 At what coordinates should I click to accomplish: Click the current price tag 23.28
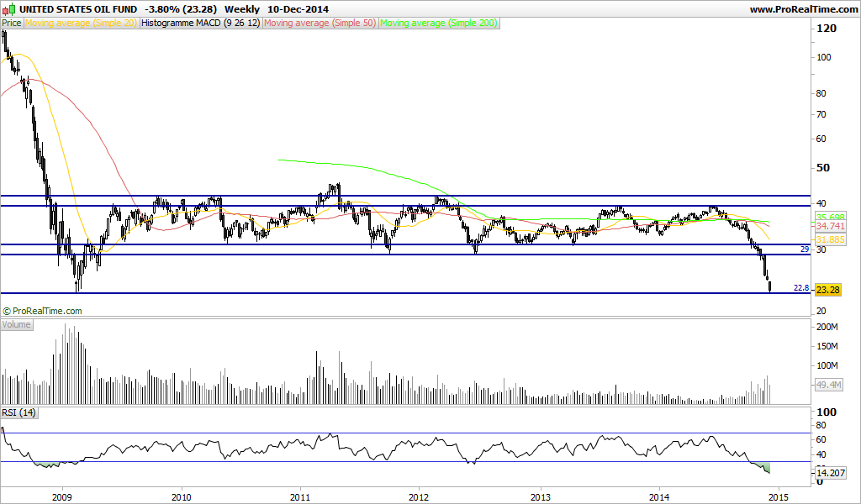(828, 290)
